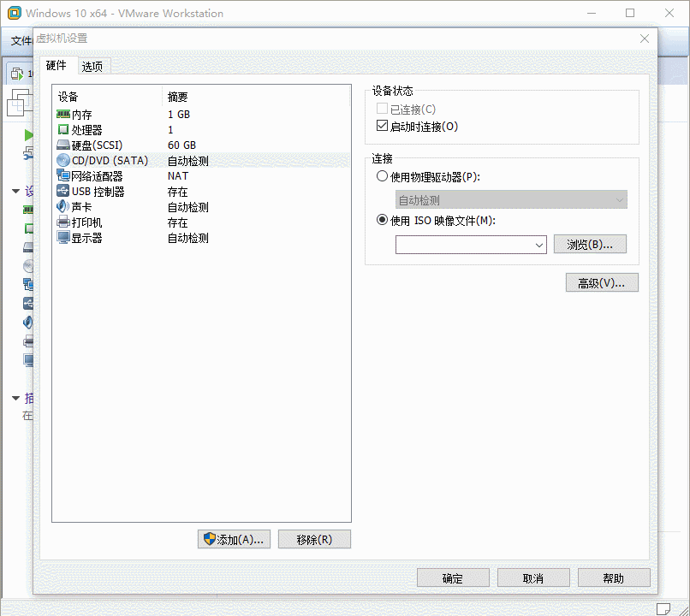
Task: Select the 处理器 processor icon
Action: click(x=63, y=130)
